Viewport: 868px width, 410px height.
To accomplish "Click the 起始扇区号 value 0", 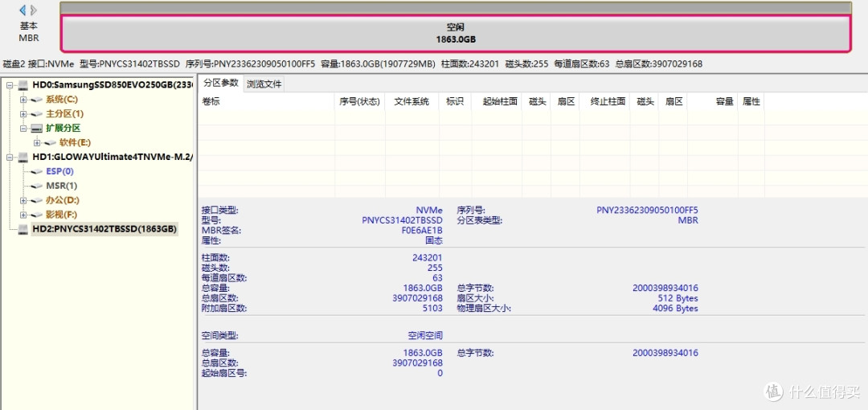I will click(440, 374).
